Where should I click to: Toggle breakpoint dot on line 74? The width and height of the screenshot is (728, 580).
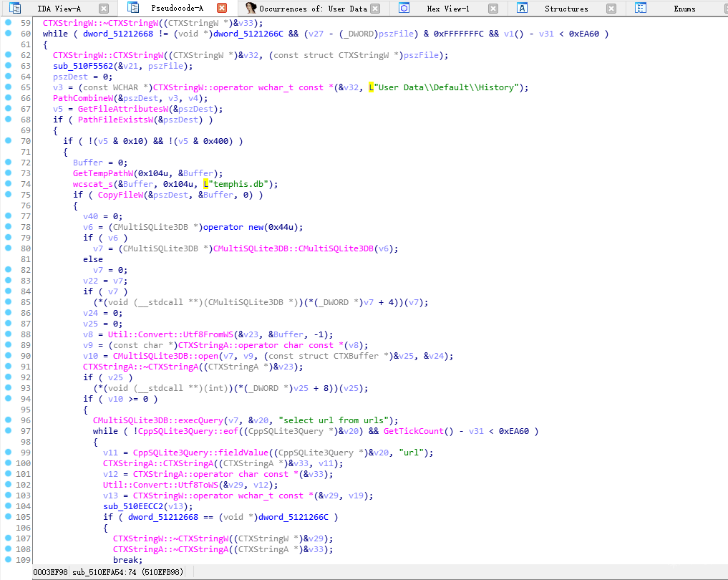click(8, 183)
